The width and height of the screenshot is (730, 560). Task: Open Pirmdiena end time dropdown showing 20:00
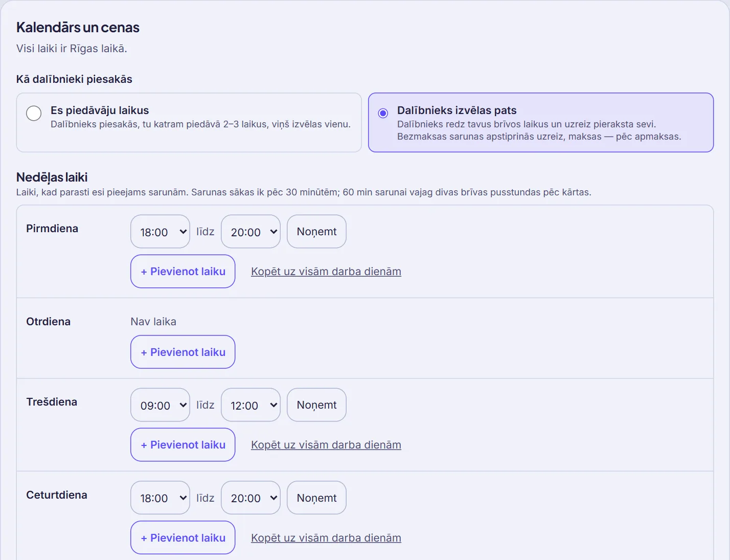click(250, 232)
